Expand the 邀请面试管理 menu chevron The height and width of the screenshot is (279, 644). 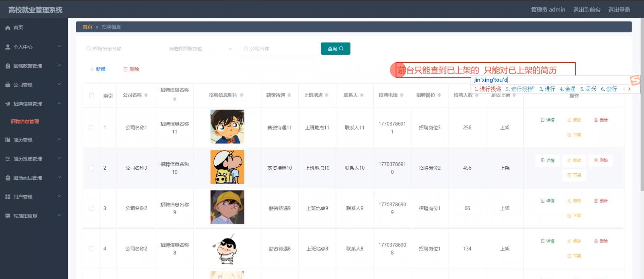pyautogui.click(x=59, y=177)
